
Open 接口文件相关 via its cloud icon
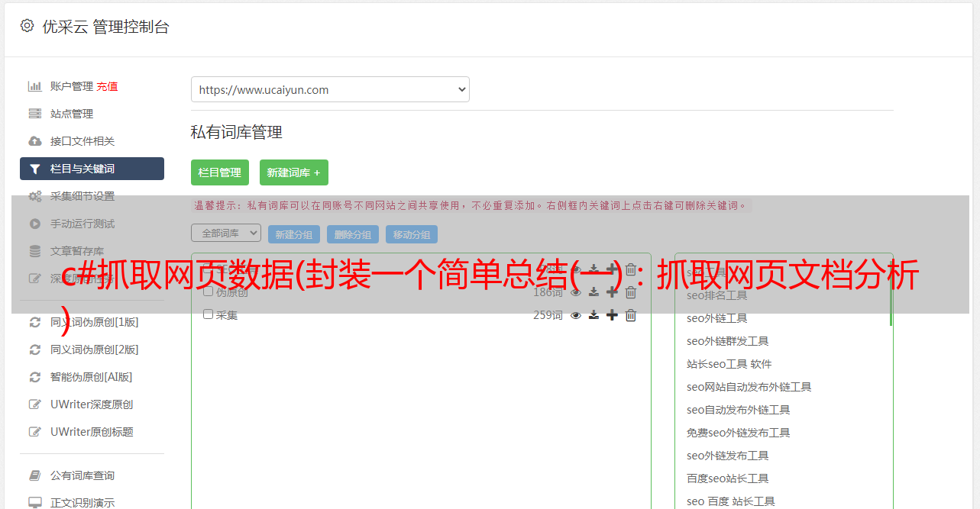[34, 141]
